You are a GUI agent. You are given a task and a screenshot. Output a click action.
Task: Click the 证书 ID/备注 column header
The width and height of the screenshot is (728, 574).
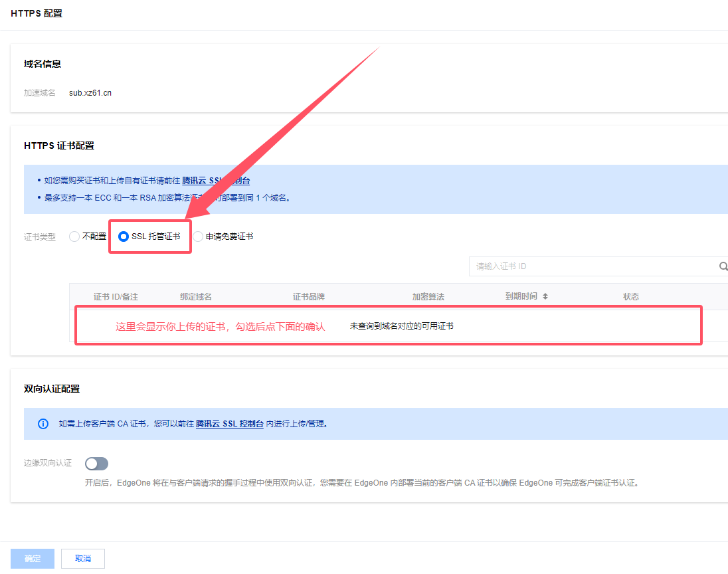point(116,297)
